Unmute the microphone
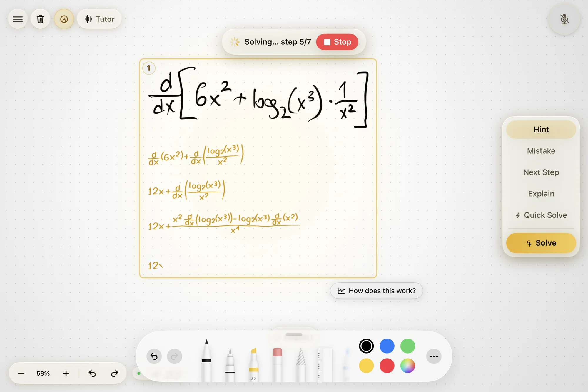 pyautogui.click(x=564, y=19)
